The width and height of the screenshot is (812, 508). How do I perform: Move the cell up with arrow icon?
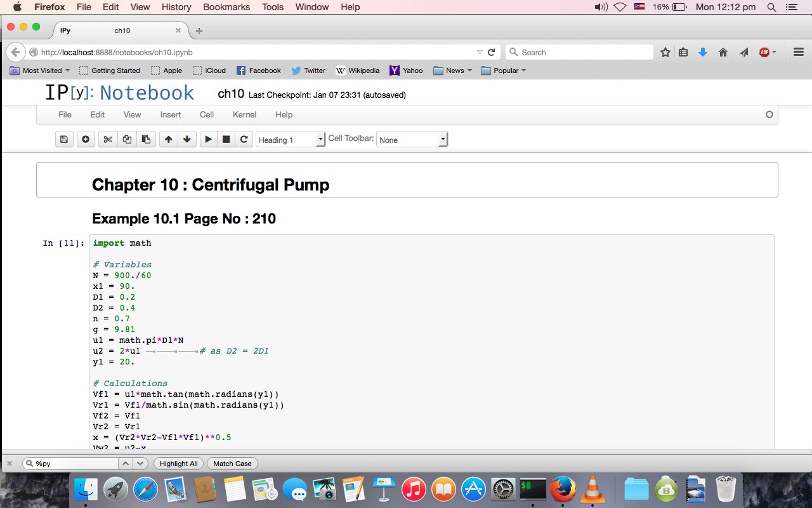168,140
